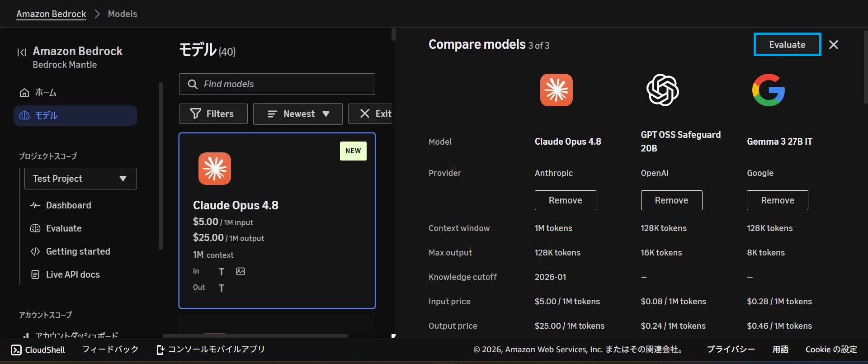Click the CloudShell terminal icon

click(16, 350)
